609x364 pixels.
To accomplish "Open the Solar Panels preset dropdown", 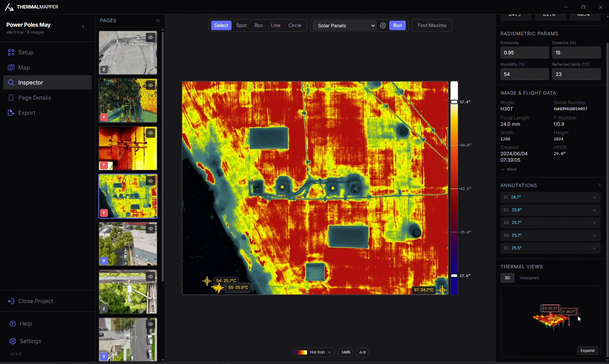I will [x=345, y=26].
